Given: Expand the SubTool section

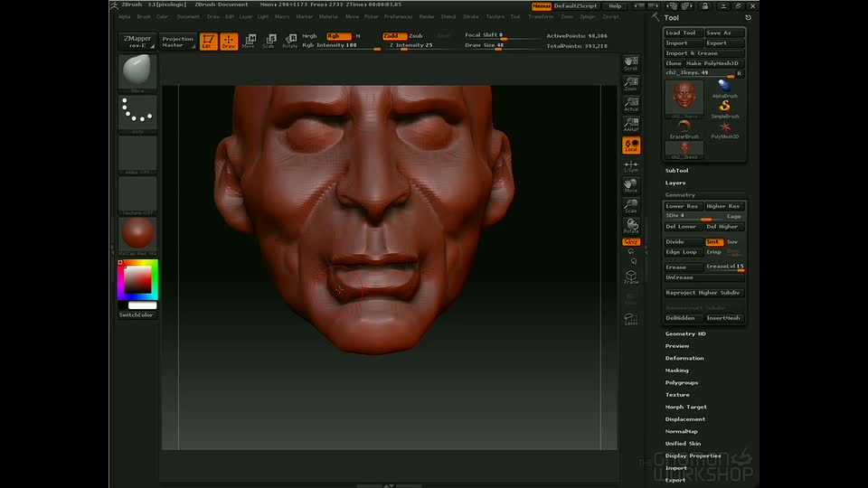Looking at the screenshot, I should [x=676, y=171].
